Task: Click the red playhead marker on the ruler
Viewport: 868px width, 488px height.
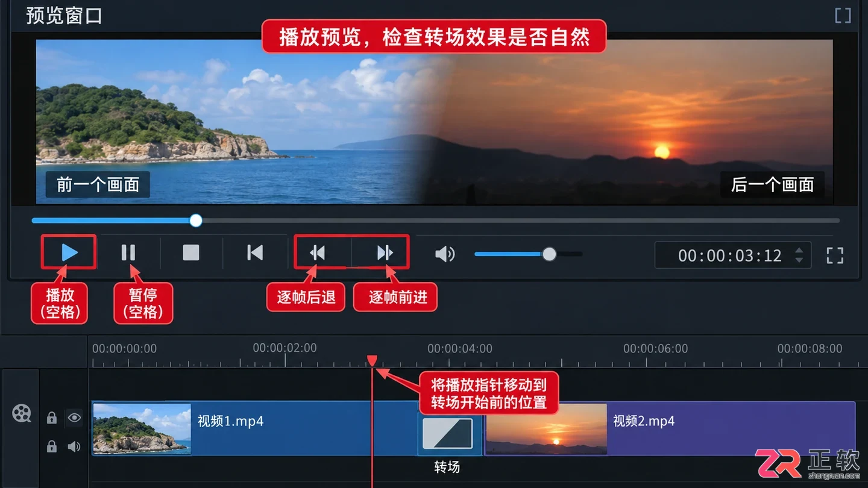Action: (373, 360)
